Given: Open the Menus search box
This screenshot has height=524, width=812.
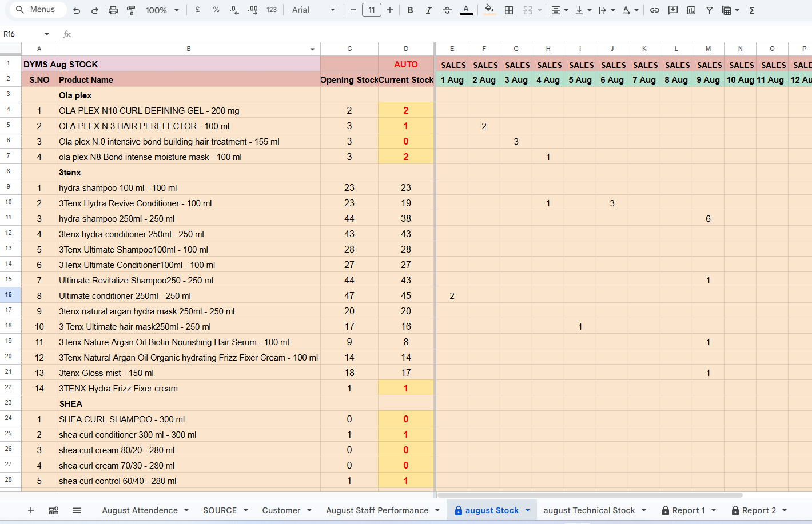Looking at the screenshot, I should point(38,10).
